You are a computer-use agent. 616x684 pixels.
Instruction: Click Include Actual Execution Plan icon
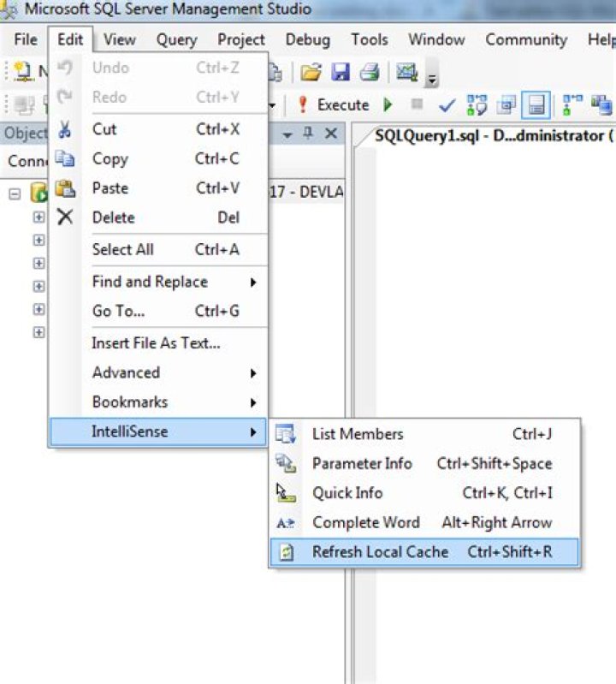573,105
